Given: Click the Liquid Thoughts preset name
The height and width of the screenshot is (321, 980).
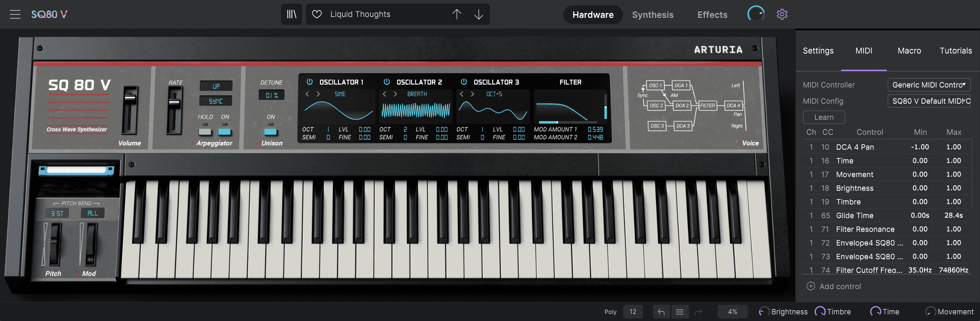Looking at the screenshot, I should click(360, 15).
